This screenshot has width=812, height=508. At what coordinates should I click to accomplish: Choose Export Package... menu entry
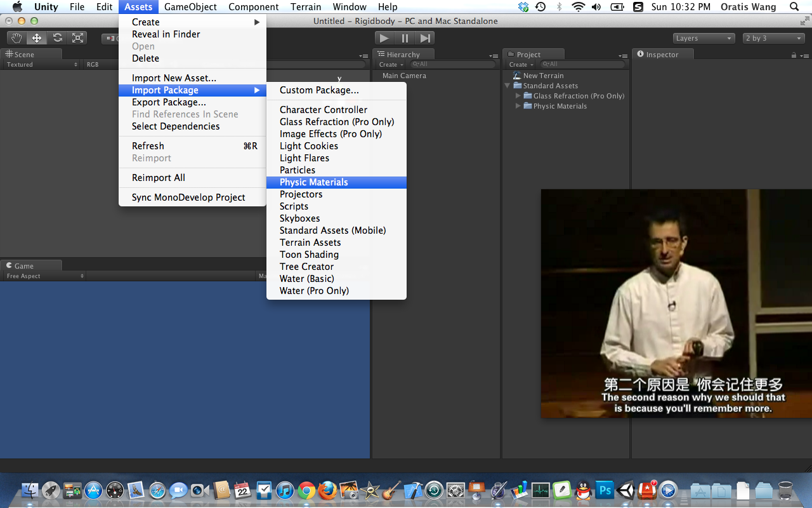tap(192, 102)
